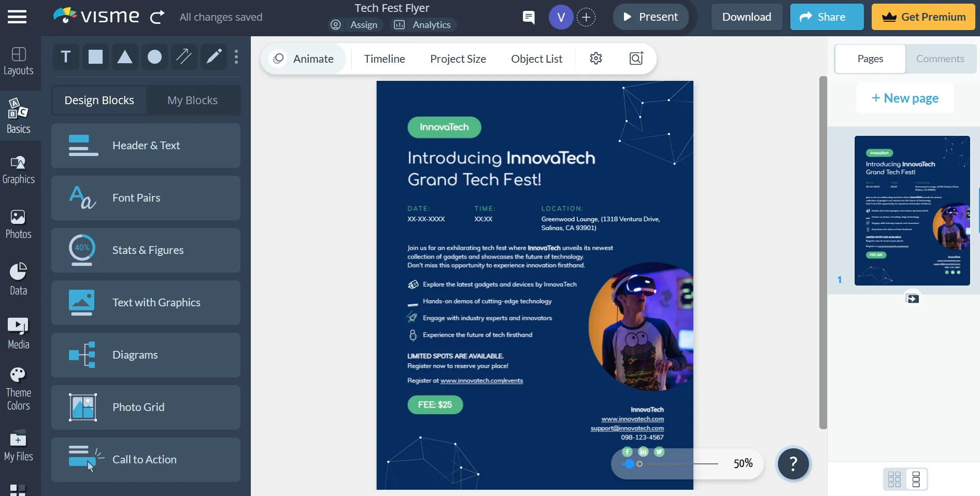Select the green InnovaTech badge on flyer
980x496 pixels.
(444, 127)
